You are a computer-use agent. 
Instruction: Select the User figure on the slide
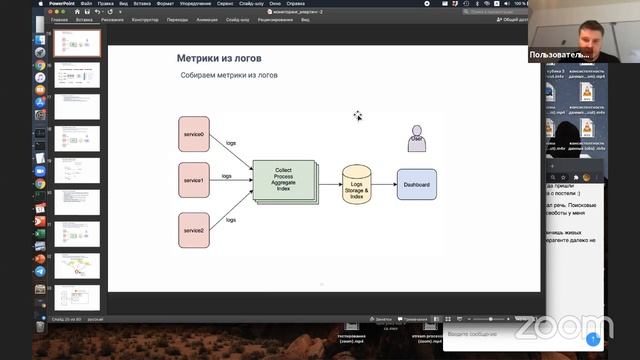(417, 138)
